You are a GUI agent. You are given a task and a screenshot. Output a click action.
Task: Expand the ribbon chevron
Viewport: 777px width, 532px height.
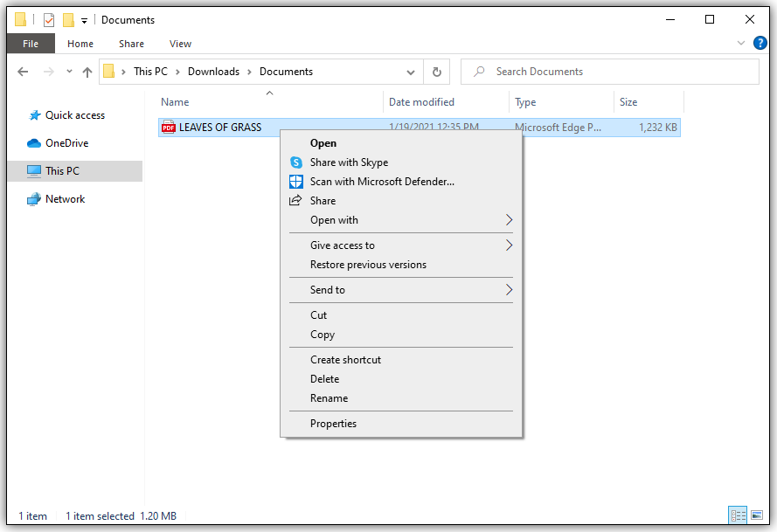pos(741,43)
